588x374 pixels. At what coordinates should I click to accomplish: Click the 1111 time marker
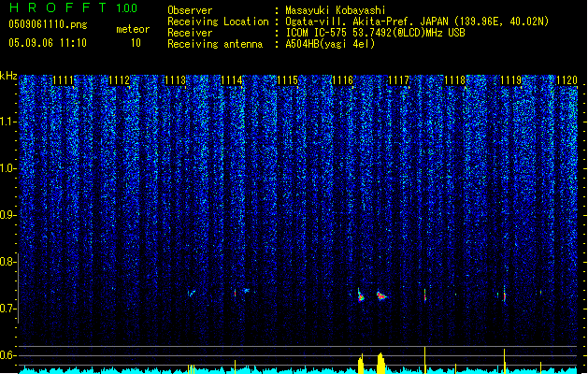click(x=64, y=80)
